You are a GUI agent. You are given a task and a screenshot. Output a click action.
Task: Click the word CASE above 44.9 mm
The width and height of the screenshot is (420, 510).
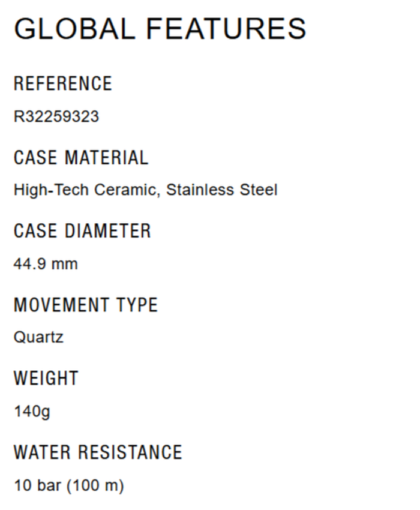[x=36, y=231]
